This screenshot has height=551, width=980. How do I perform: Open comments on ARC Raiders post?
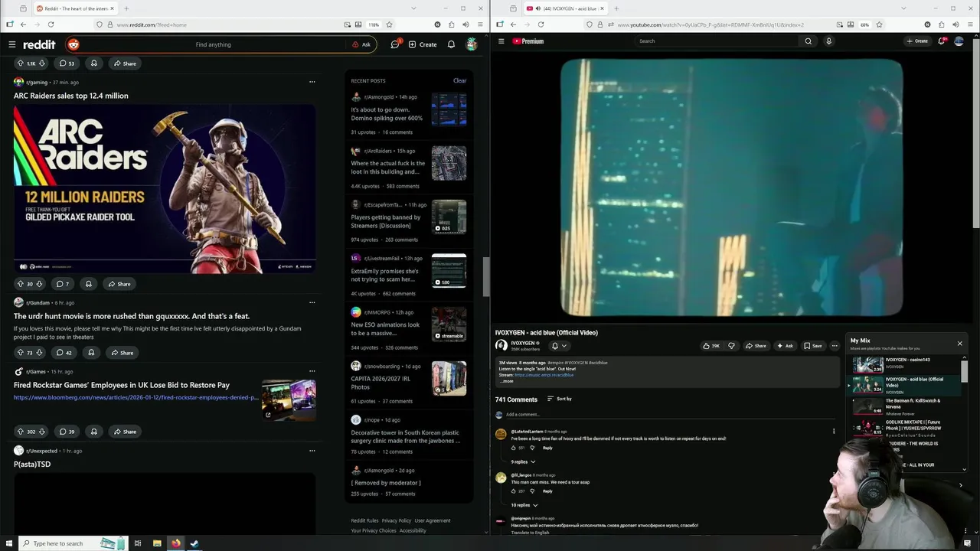(63, 284)
